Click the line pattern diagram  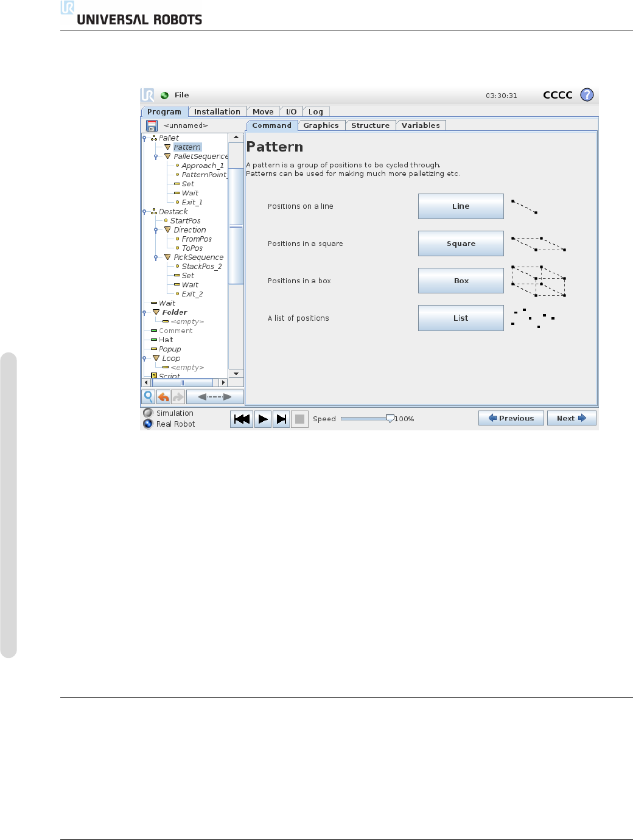[524, 206]
